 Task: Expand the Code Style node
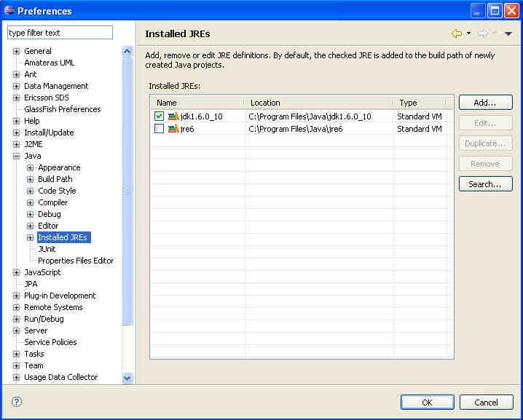click(30, 191)
